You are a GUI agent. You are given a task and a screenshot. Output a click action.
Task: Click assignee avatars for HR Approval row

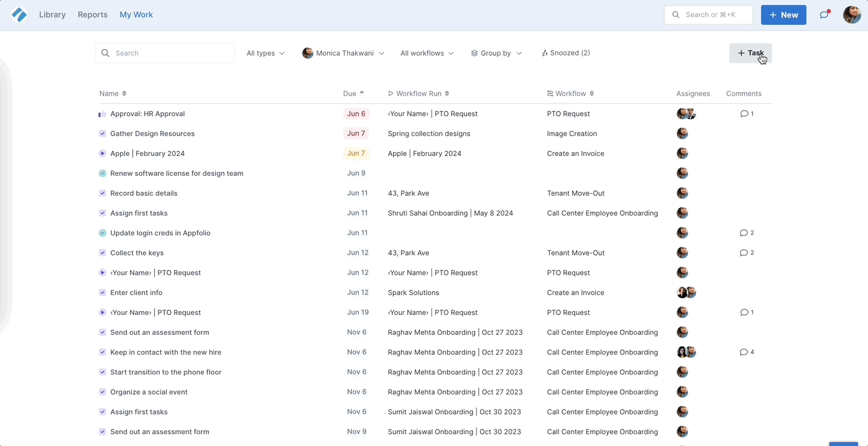pyautogui.click(x=686, y=114)
